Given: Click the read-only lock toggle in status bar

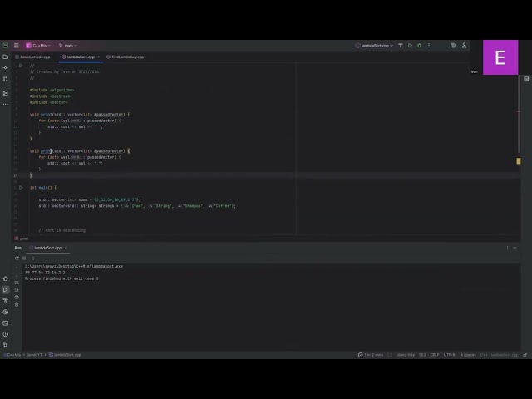Looking at the screenshot, I should point(525,355).
